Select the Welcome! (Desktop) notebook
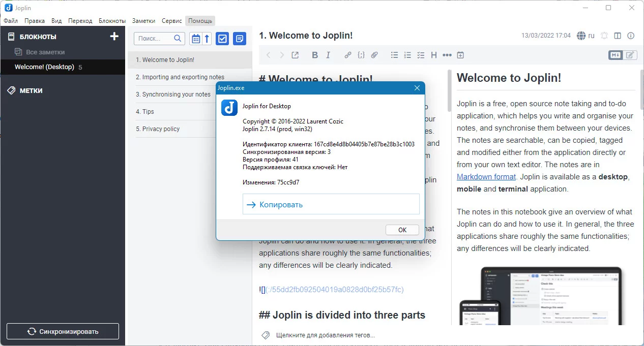The height and width of the screenshot is (346, 644). click(x=63, y=67)
